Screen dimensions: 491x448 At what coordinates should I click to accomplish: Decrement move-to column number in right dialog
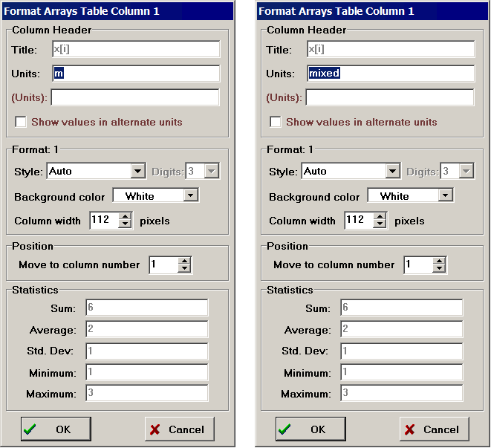(439, 269)
